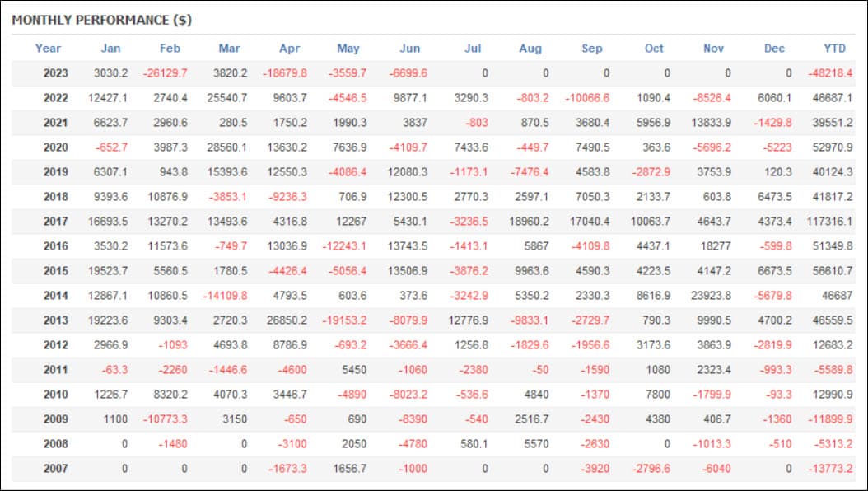Image resolution: width=868 pixels, height=491 pixels.
Task: Select February 2009 value -10773.3
Action: 165,419
